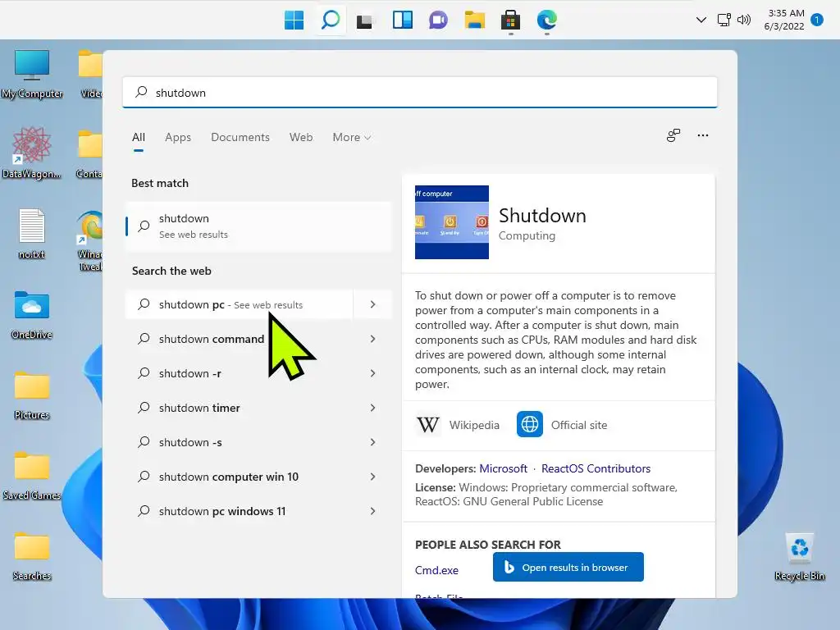Select shutdown computer win 10 suggestion
The image size is (840, 630).
point(239,477)
